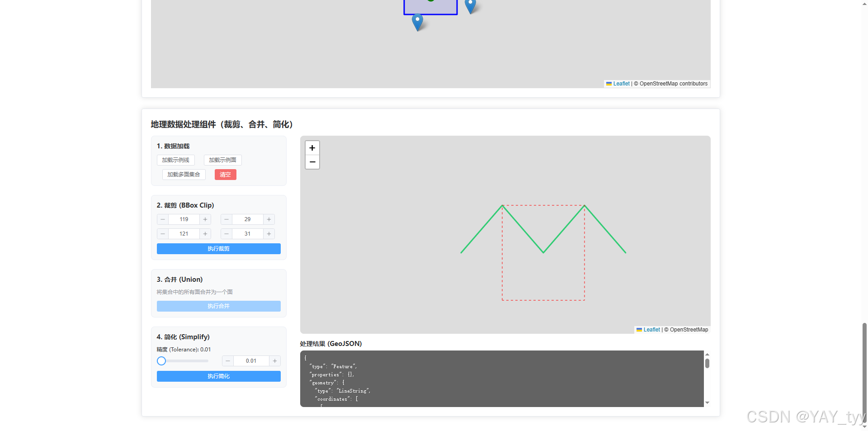Run the union (执行合并)
This screenshot has height=431, width=868.
219,306
